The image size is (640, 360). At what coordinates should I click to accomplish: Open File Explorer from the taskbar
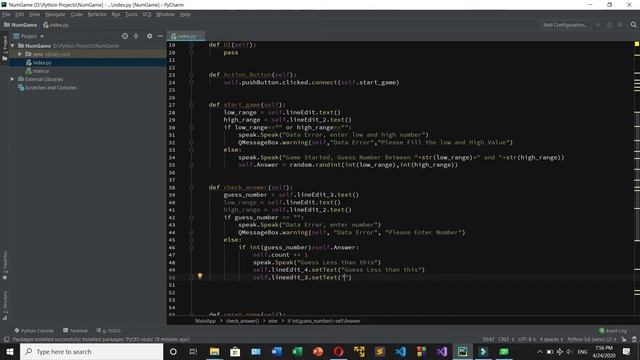[x=214, y=351]
